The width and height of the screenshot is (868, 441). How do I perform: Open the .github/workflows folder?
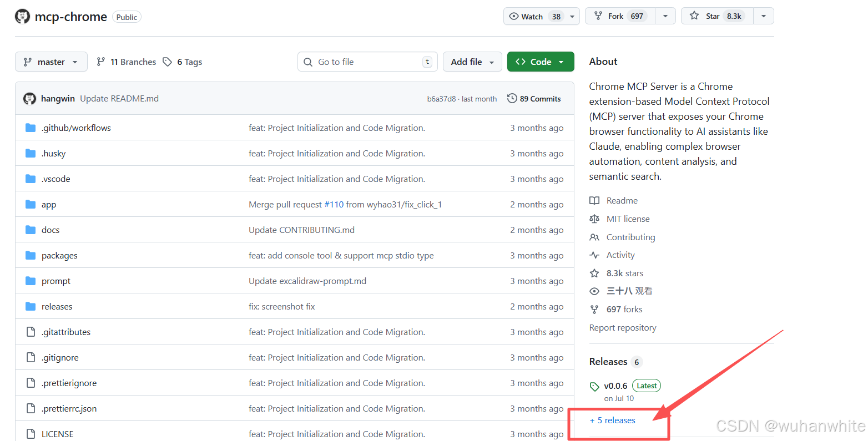pos(76,128)
